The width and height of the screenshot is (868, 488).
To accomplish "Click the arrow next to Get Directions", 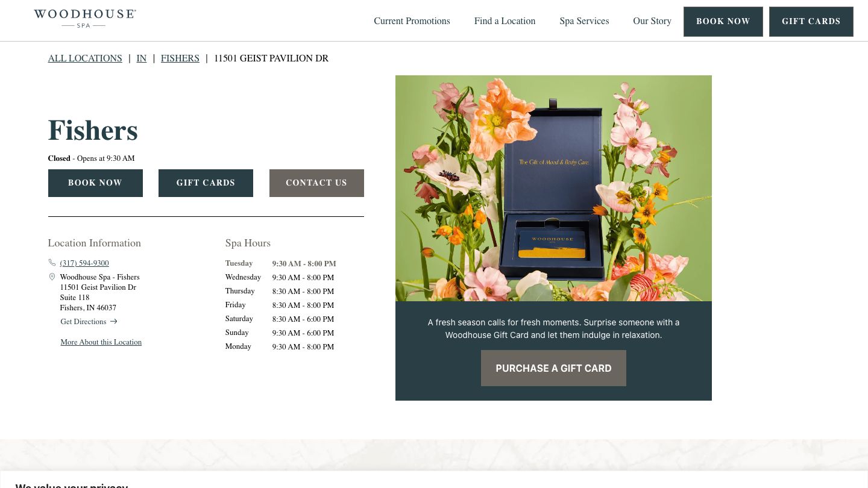I will coord(114,322).
